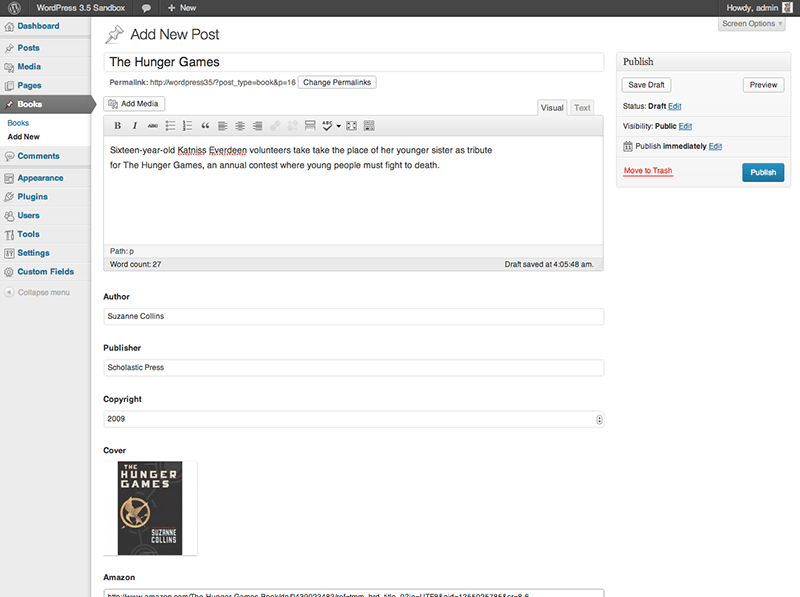The image size is (800, 597).
Task: Align text right in editor
Action: pyautogui.click(x=258, y=126)
